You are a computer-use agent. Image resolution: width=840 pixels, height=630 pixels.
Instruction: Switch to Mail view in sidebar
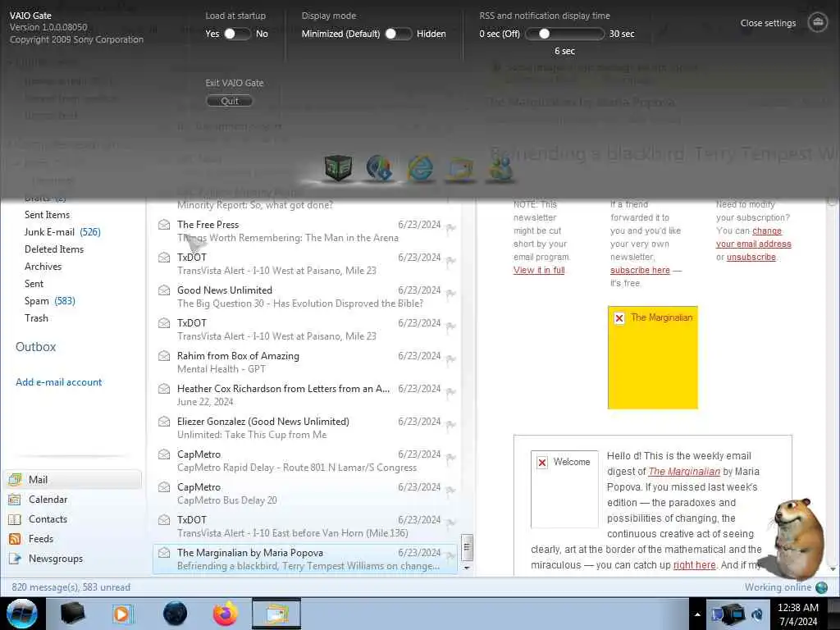click(74, 479)
